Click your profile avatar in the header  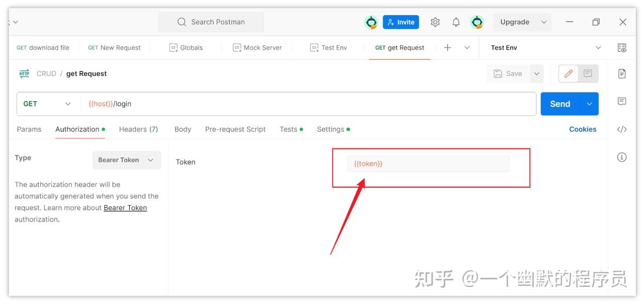pos(477,22)
